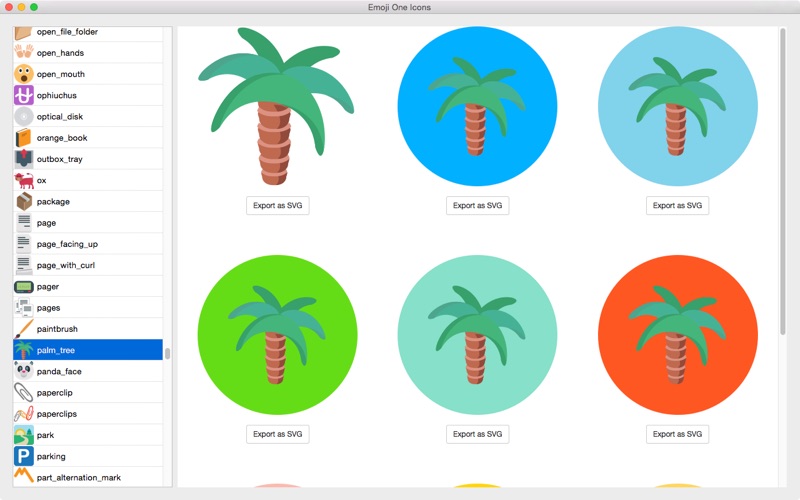Choose the part_alternation_mark icon

pyautogui.click(x=23, y=477)
